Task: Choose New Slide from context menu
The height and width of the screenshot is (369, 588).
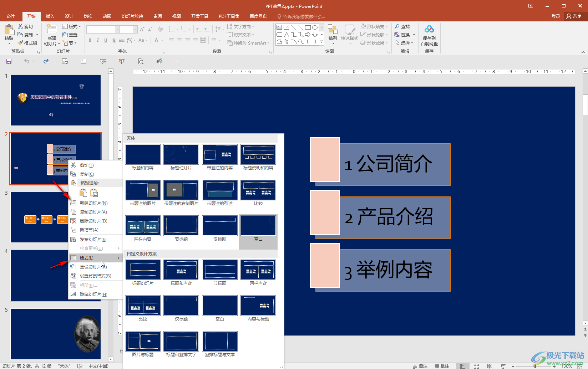Action: [93, 203]
